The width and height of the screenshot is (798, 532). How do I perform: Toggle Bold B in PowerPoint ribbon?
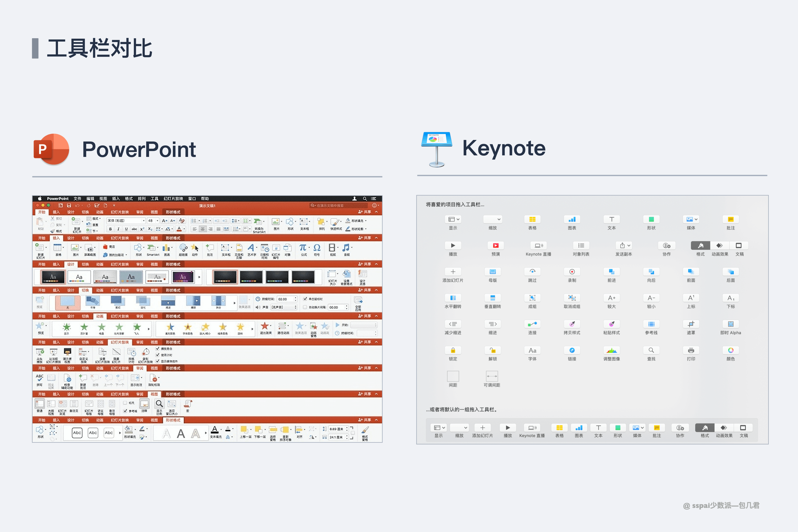click(x=110, y=229)
